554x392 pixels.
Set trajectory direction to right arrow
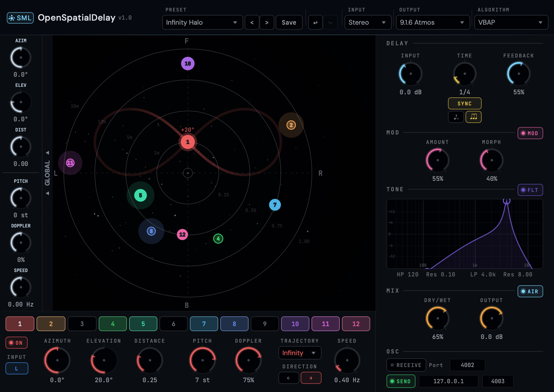311,378
